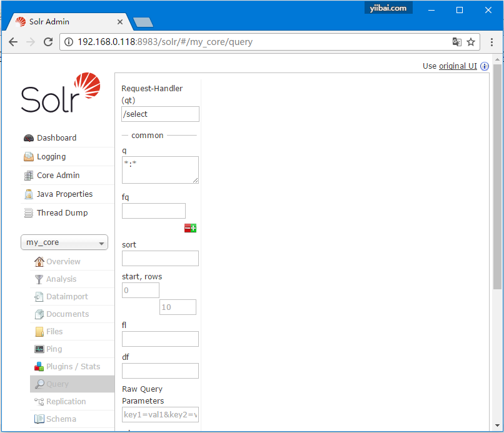The image size is (504, 433).
Task: Open the Logging section
Action: [51, 157]
